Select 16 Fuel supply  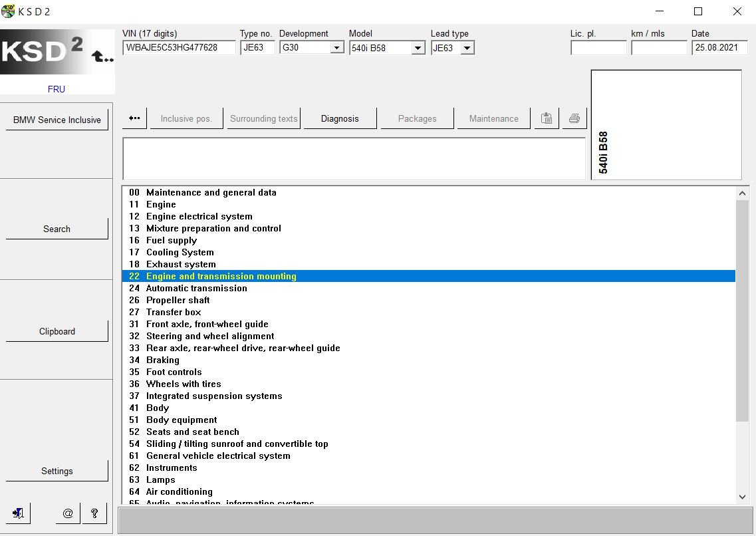coord(429,240)
